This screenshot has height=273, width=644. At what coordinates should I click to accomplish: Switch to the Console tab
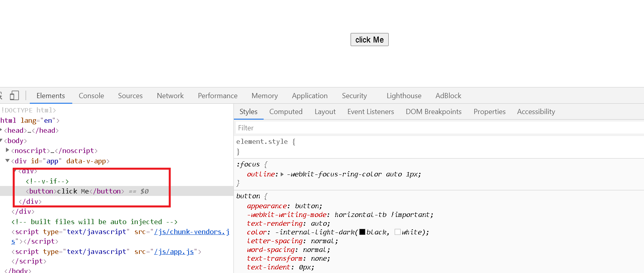[91, 96]
